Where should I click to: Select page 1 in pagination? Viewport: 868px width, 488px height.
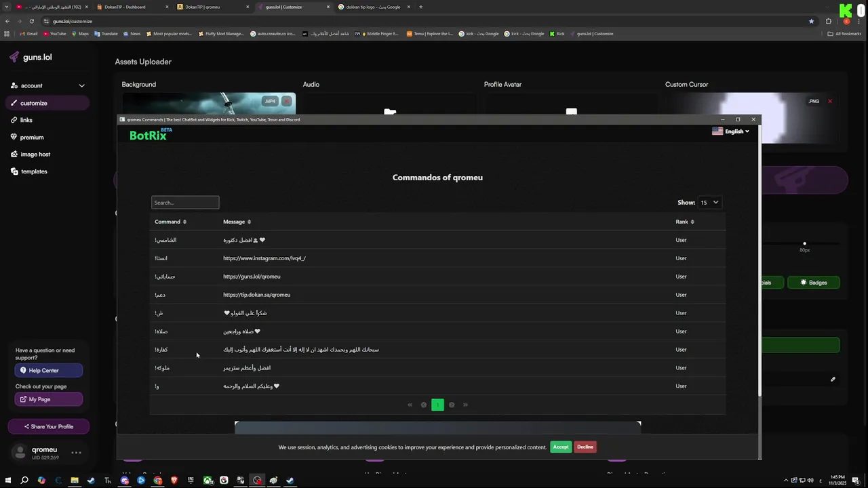[437, 405]
